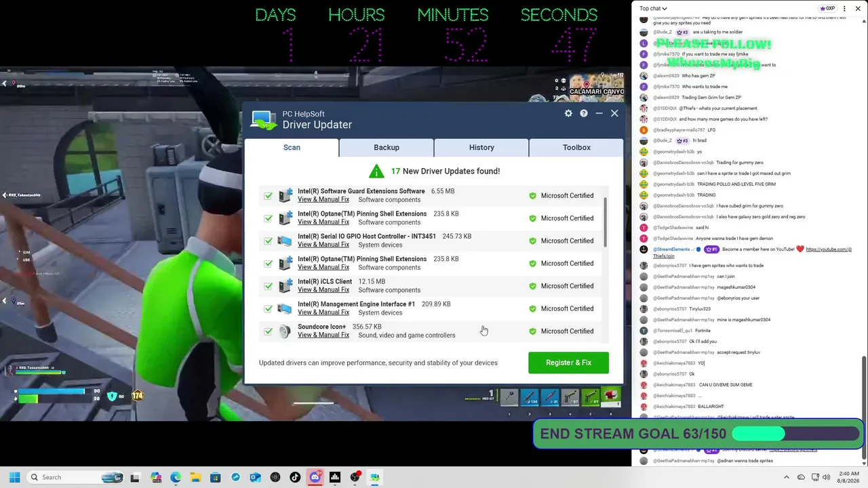
Task: Switch to the Backup tab
Action: click(387, 147)
